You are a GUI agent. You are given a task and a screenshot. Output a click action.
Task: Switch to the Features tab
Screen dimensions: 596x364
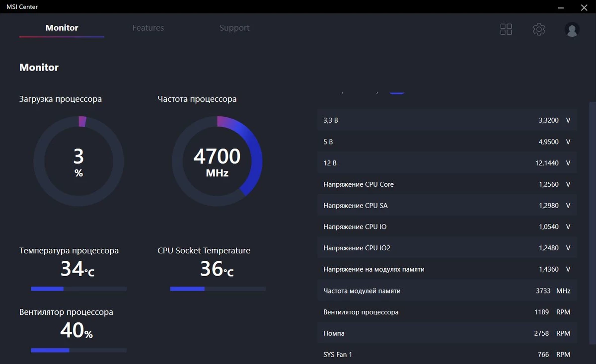click(148, 28)
